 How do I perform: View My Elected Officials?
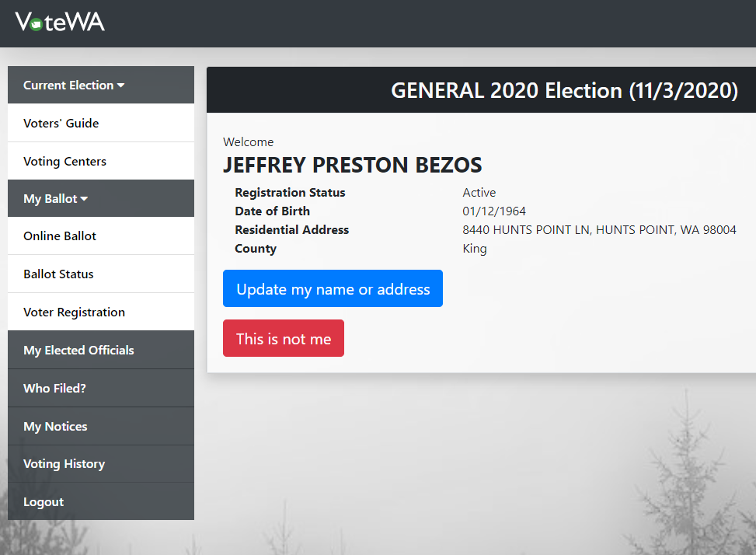pos(101,350)
